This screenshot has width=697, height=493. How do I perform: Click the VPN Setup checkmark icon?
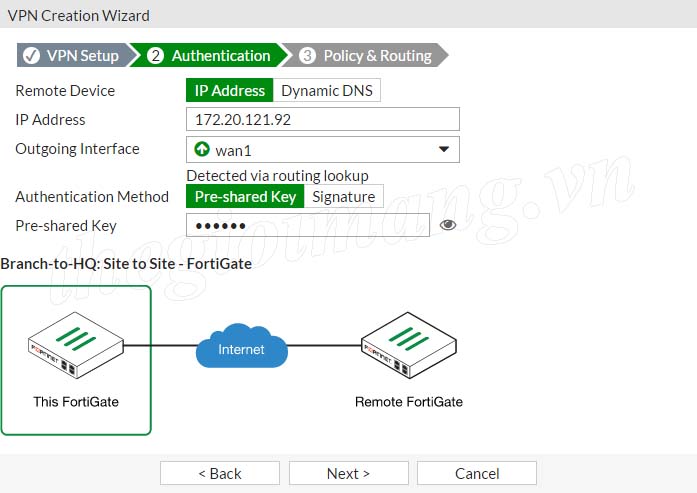point(31,56)
